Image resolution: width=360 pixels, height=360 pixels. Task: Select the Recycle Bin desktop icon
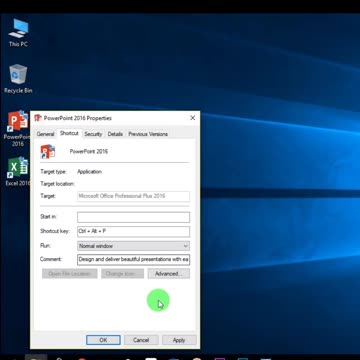[18, 79]
